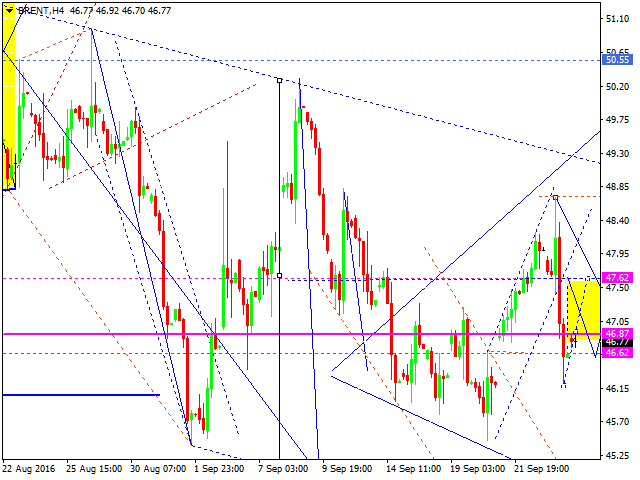This screenshot has height=480, width=640.
Task: Click the 1 Sep 23:00 time label
Action: 219,469
